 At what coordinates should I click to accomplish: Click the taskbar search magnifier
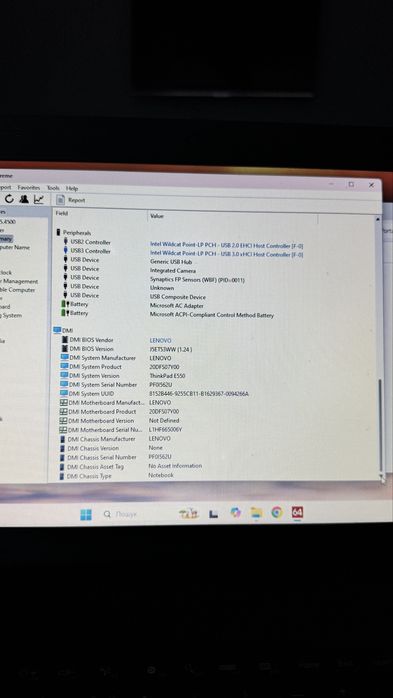(107, 514)
